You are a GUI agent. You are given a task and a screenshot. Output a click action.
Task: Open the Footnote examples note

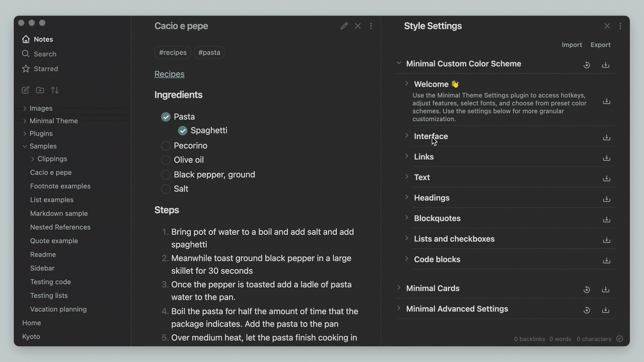point(60,186)
